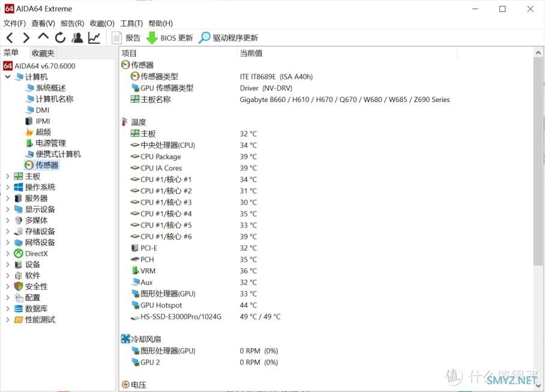The image size is (545, 392).
Task: Switch to the 收藏夹 tab
Action: tap(43, 53)
